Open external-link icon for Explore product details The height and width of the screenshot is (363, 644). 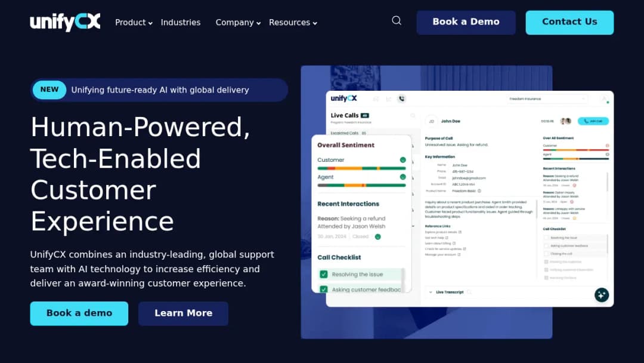point(460,232)
